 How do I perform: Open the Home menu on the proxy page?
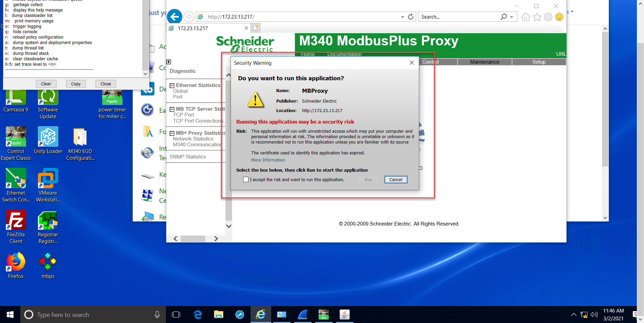pyautogui.click(x=308, y=54)
